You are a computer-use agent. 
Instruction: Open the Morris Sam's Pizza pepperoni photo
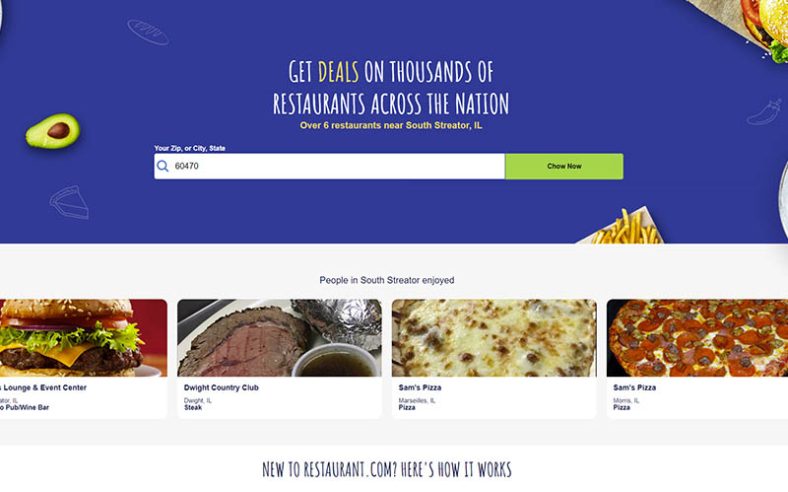697,338
